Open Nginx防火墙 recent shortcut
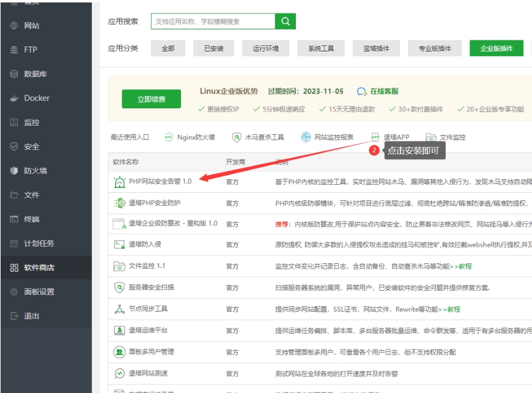This screenshot has width=532, height=393. pyautogui.click(x=196, y=137)
